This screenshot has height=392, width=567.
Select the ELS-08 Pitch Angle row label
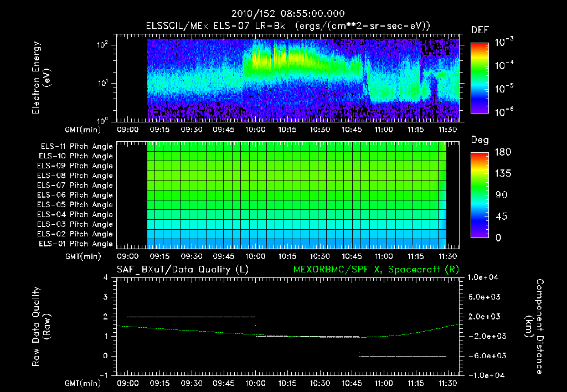tap(75, 176)
